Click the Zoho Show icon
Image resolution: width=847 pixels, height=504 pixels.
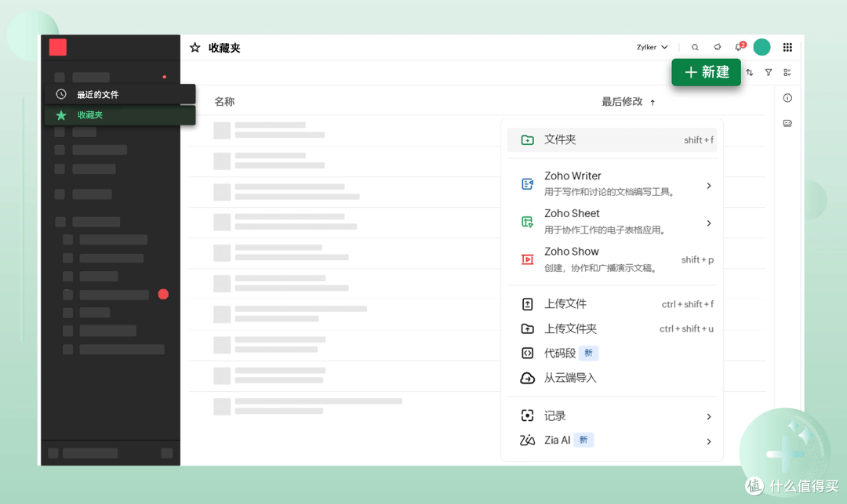click(x=527, y=259)
